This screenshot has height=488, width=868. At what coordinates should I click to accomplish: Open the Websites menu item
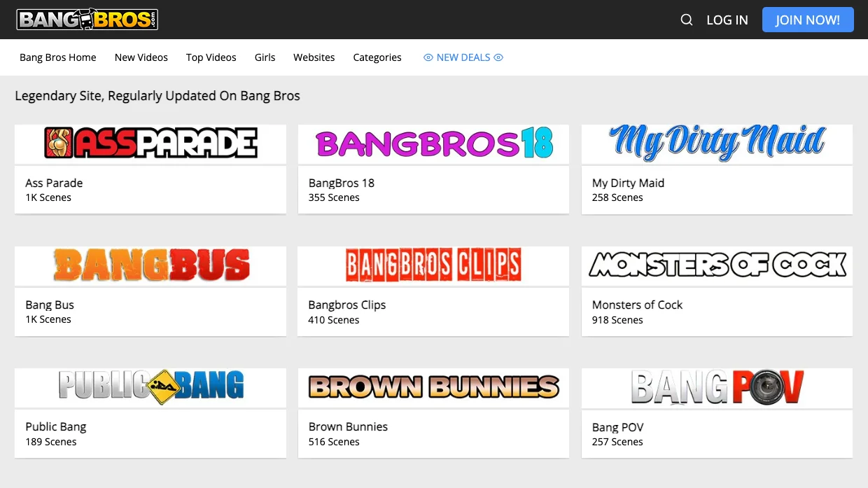(x=314, y=57)
